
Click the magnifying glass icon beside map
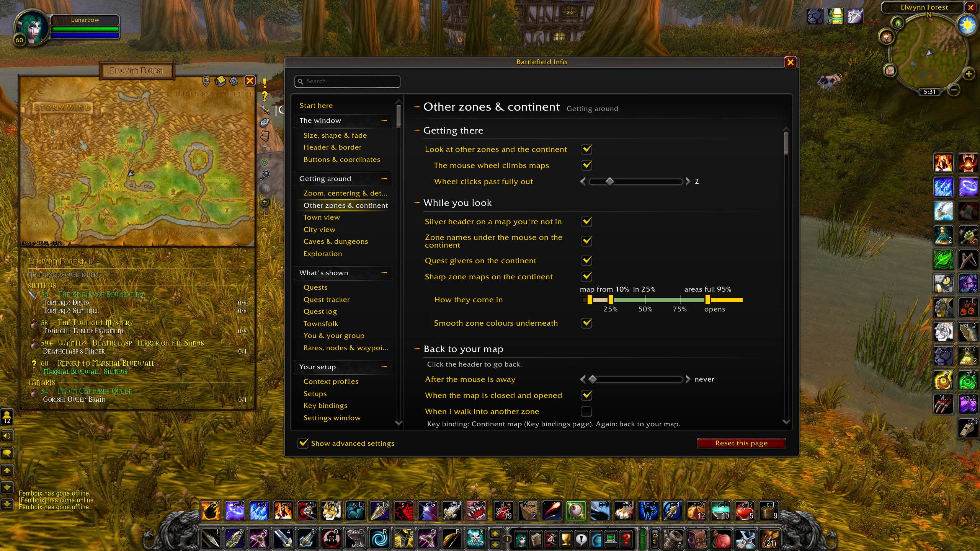coord(265,175)
